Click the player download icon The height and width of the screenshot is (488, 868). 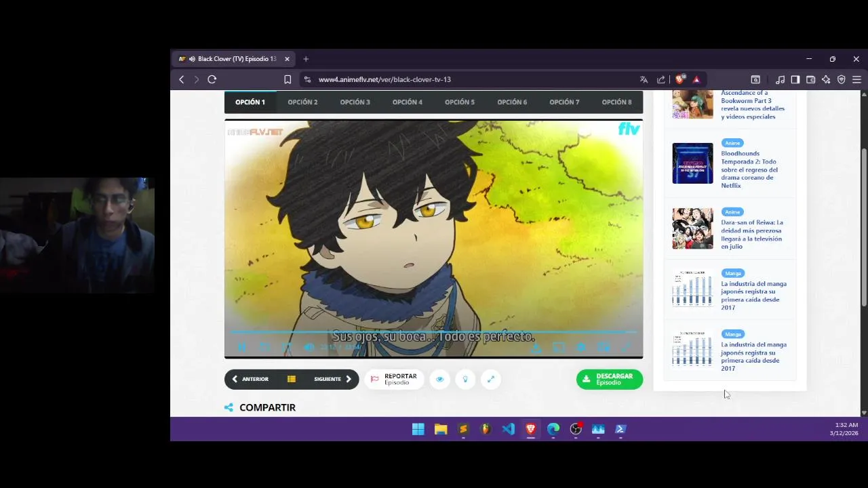[536, 347]
